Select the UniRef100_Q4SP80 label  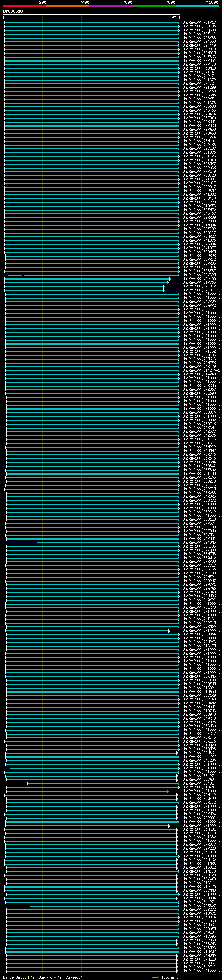coord(199,301)
